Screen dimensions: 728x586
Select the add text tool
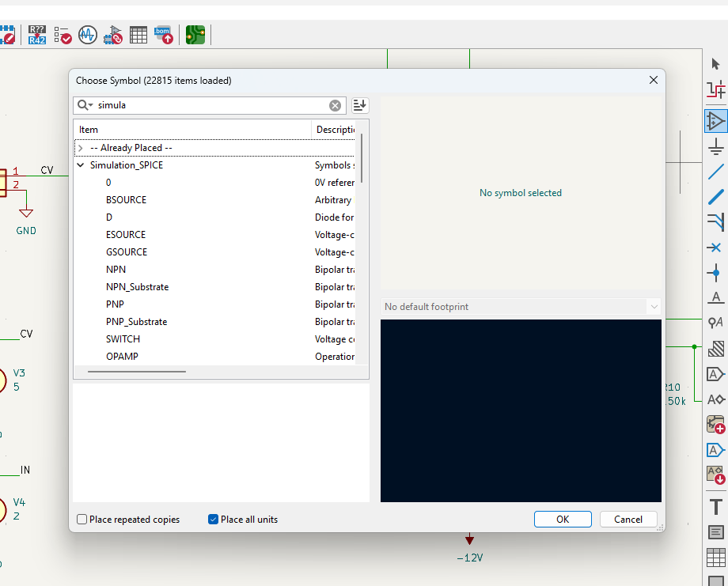[x=715, y=507]
